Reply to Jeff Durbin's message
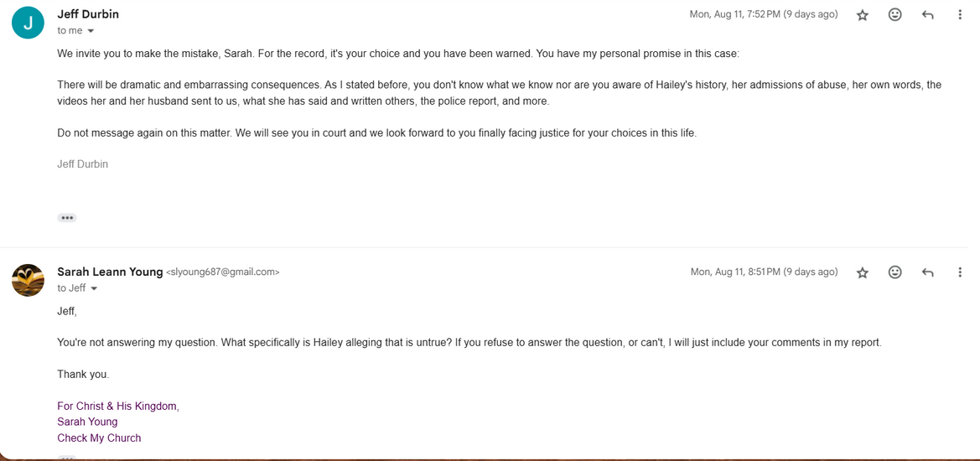Screen dimensions: 980x461 click(927, 15)
